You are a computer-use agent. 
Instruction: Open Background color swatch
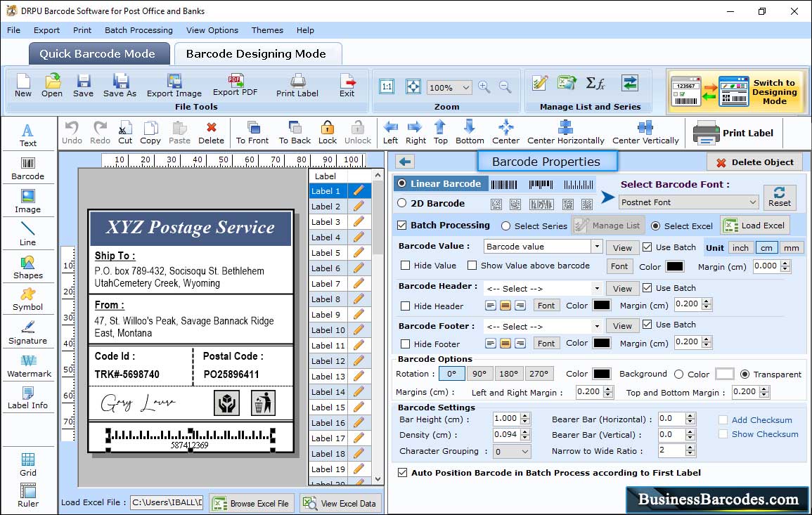[x=725, y=374]
